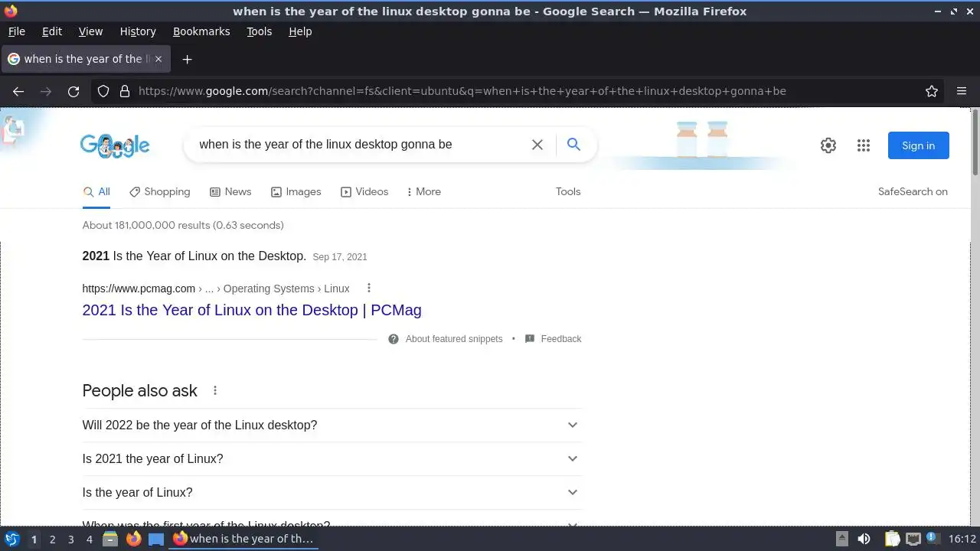Switch to virtual desktop 2
The width and height of the screenshot is (980, 551).
[x=52, y=539]
